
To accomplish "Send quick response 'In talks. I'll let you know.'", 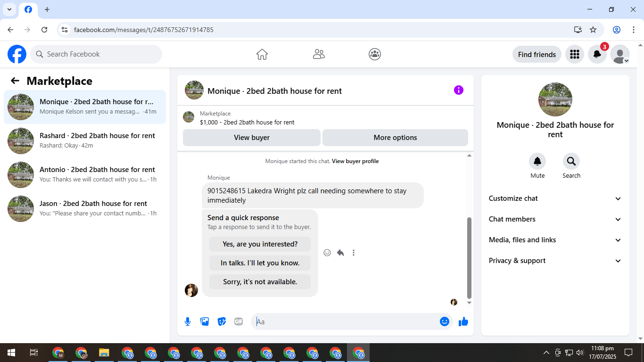I will pyautogui.click(x=260, y=263).
